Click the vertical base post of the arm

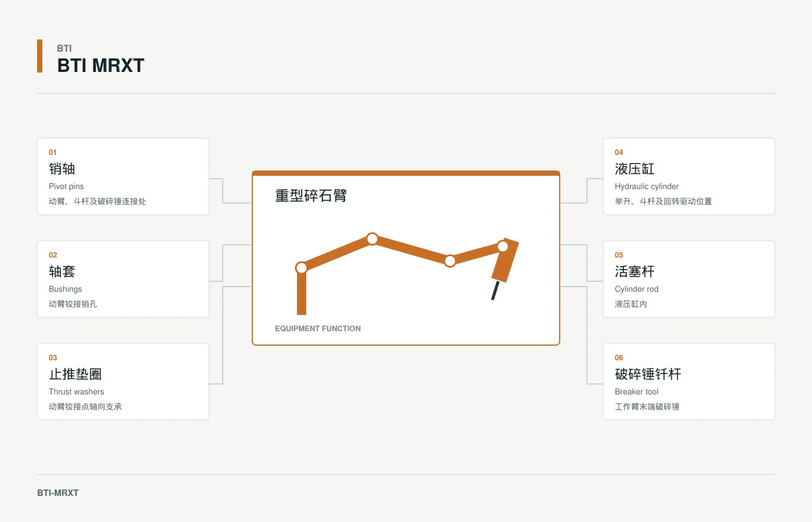coord(302,293)
